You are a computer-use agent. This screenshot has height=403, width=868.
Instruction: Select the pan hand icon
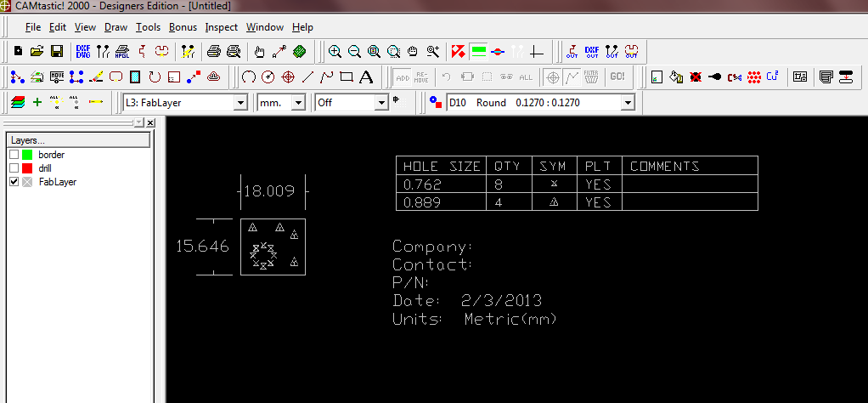click(x=413, y=52)
